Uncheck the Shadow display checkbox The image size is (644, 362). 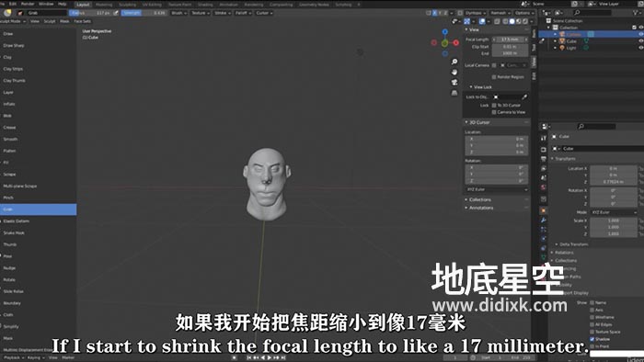coord(592,339)
